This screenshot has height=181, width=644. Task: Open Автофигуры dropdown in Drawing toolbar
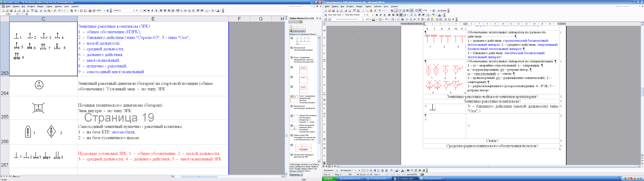(x=346, y=170)
